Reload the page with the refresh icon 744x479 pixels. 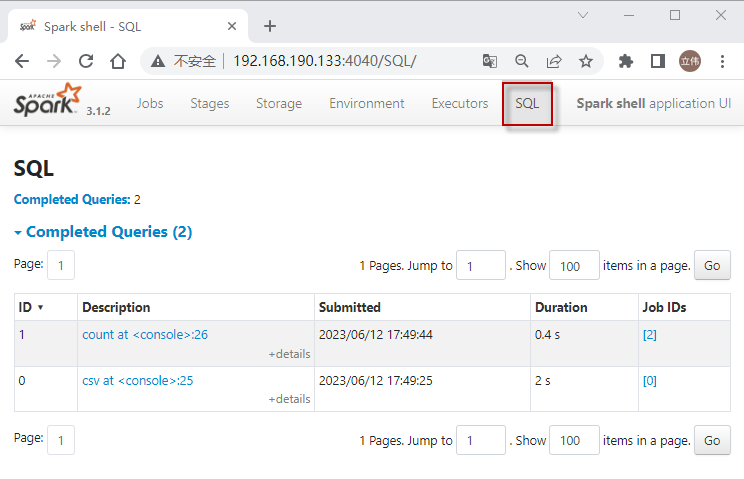[86, 61]
